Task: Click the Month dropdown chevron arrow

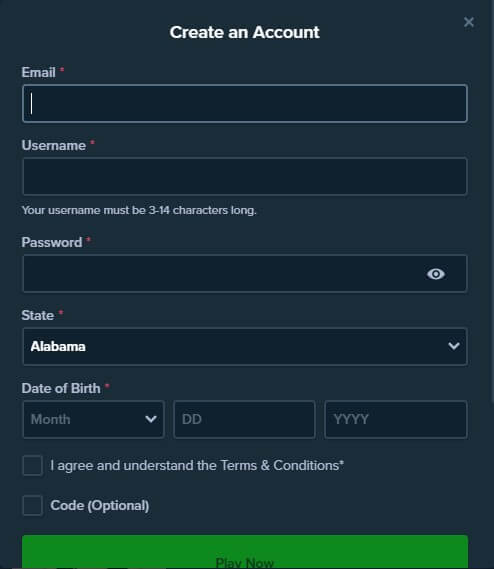Action: 151,419
